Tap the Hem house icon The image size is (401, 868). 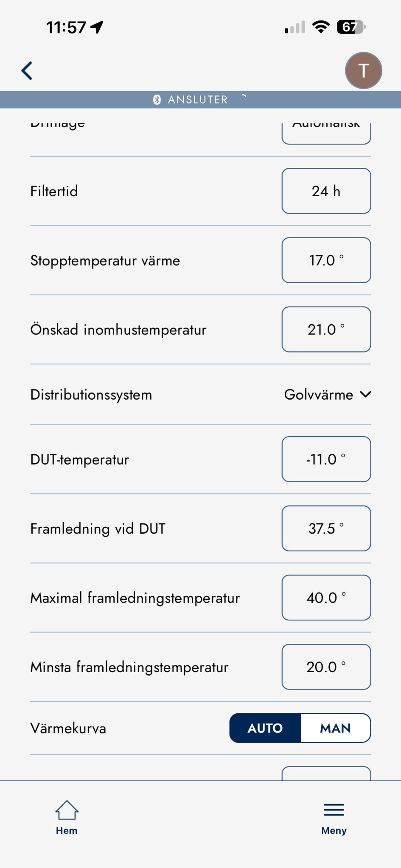pyautogui.click(x=67, y=810)
